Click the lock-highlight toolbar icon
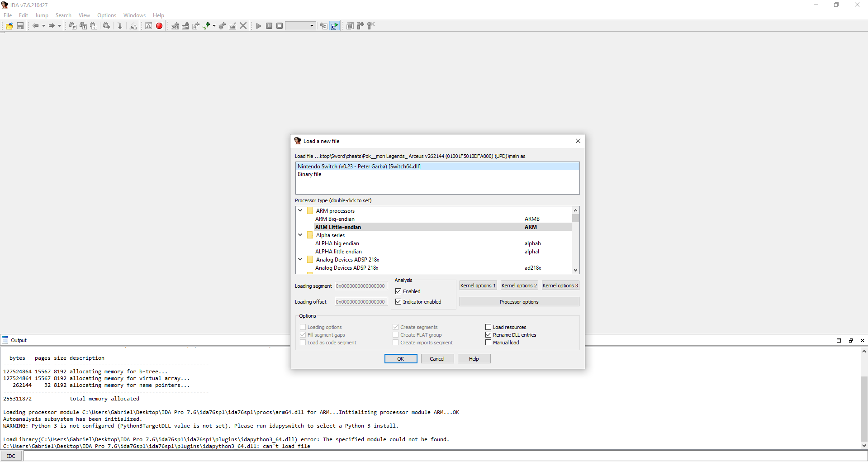This screenshot has width=868, height=462. 133,26
